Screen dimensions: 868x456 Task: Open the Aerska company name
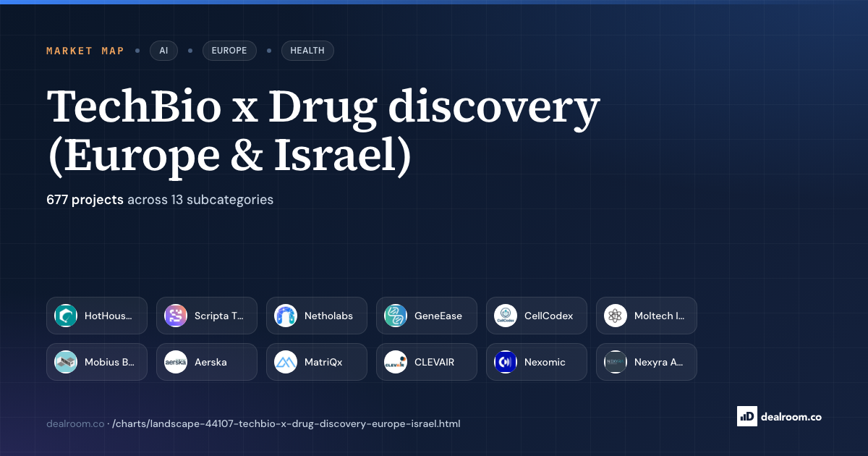210,362
